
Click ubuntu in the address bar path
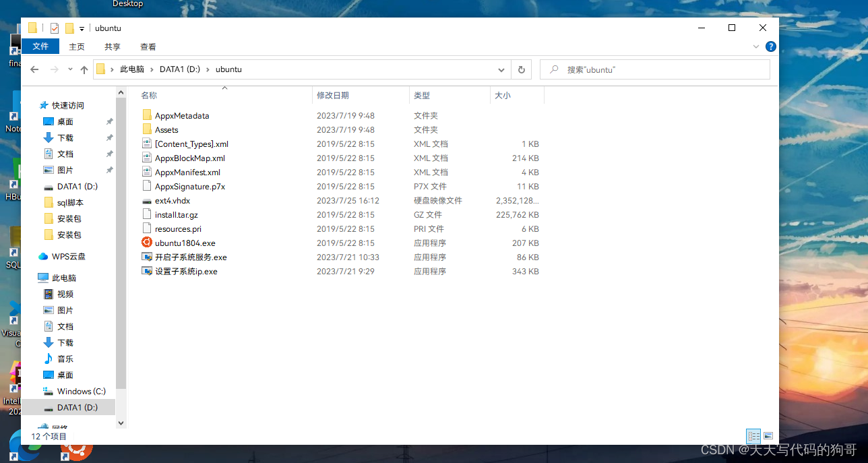click(228, 69)
